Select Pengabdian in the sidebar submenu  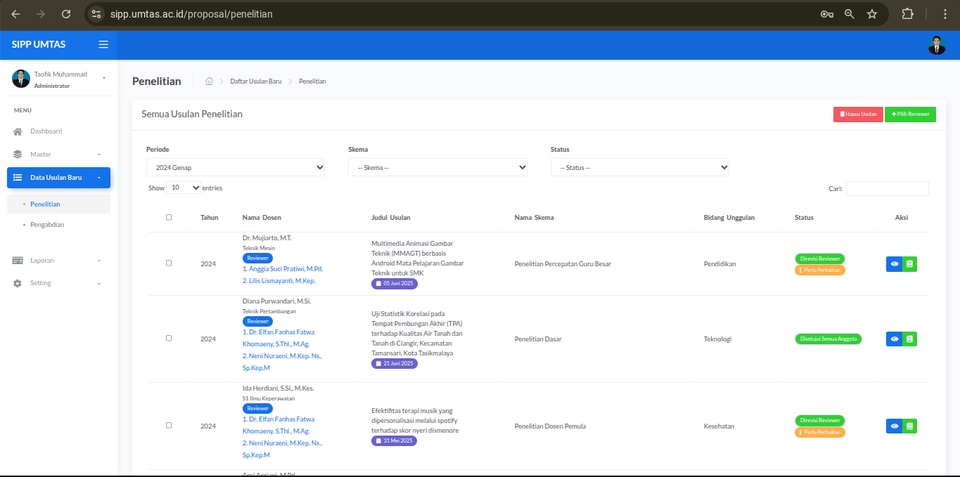tap(47, 225)
